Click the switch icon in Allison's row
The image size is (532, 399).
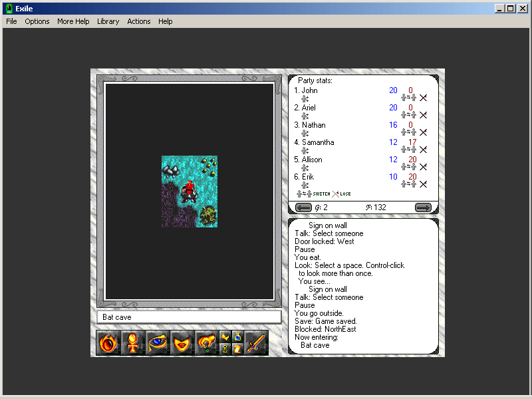click(408, 167)
